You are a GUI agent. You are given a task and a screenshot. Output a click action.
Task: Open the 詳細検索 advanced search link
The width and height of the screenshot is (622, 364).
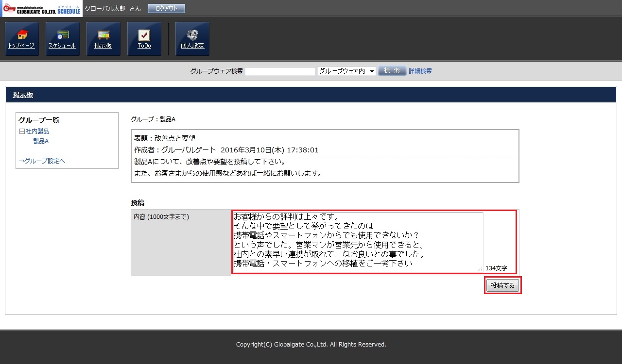420,71
